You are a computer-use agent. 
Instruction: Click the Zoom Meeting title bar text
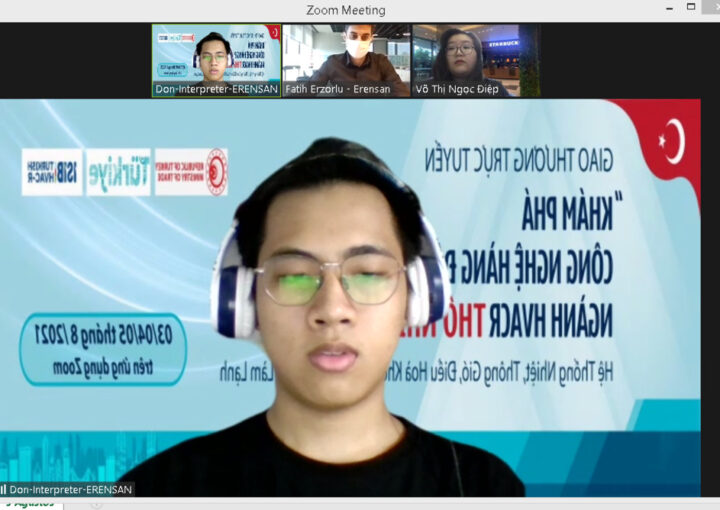[x=345, y=10]
